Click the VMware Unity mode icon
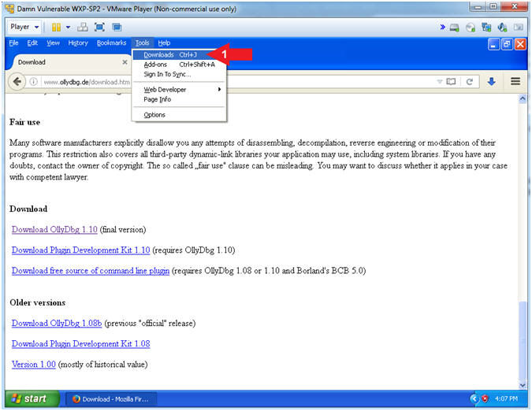Image resolution: width=532 pixels, height=411 pixels. coord(117,27)
